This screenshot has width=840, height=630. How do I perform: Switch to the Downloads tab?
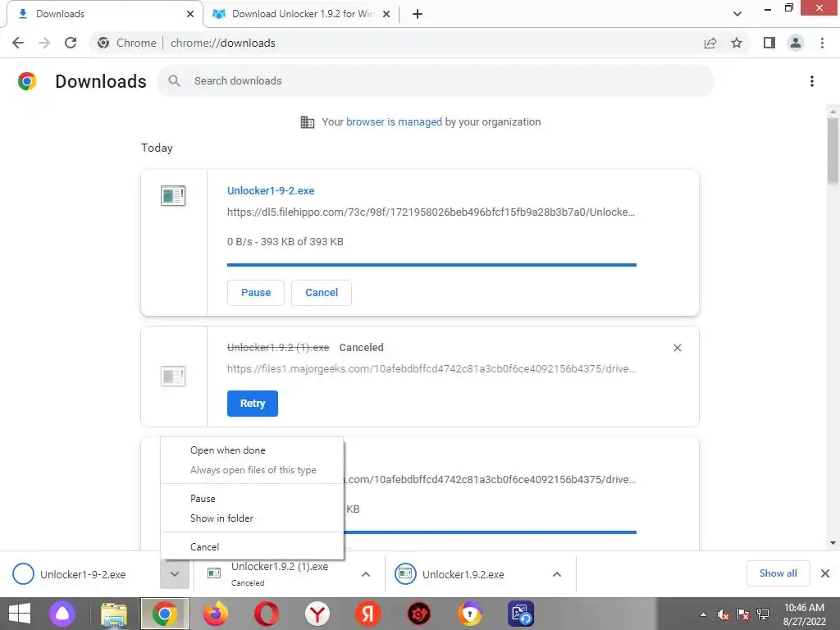click(x=102, y=14)
